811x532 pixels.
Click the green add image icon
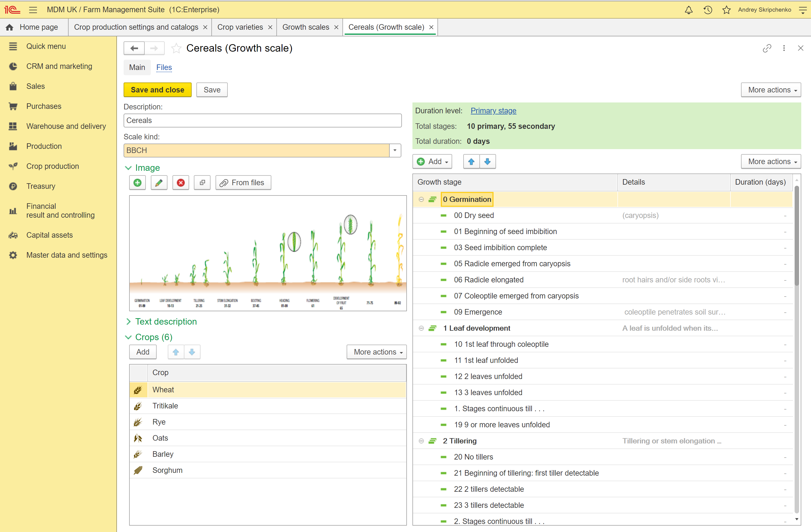pyautogui.click(x=137, y=182)
